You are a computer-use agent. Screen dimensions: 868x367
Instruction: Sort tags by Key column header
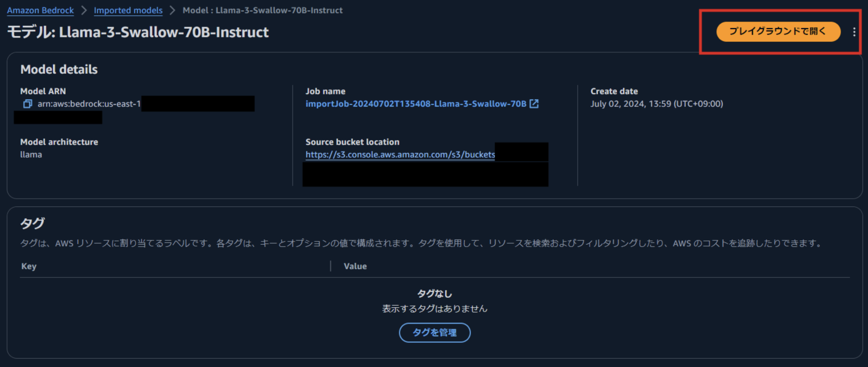(x=29, y=266)
